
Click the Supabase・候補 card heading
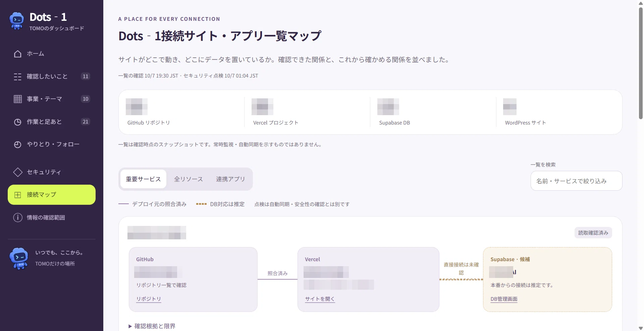(x=510, y=259)
